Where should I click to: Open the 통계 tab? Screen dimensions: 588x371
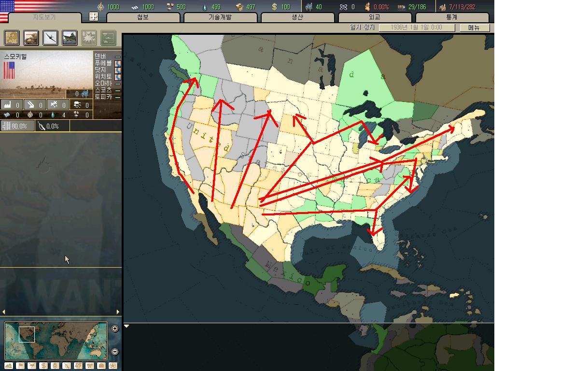tap(452, 17)
